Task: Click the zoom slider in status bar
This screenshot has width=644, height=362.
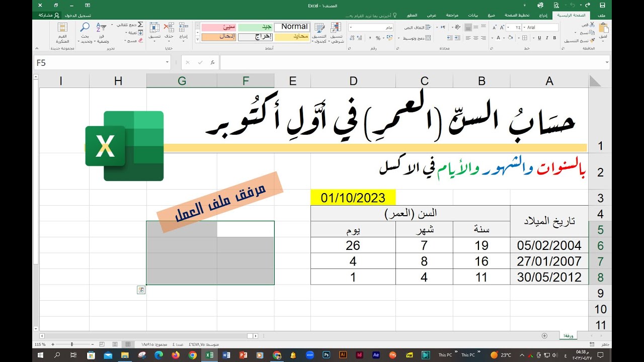Action: click(x=72, y=344)
